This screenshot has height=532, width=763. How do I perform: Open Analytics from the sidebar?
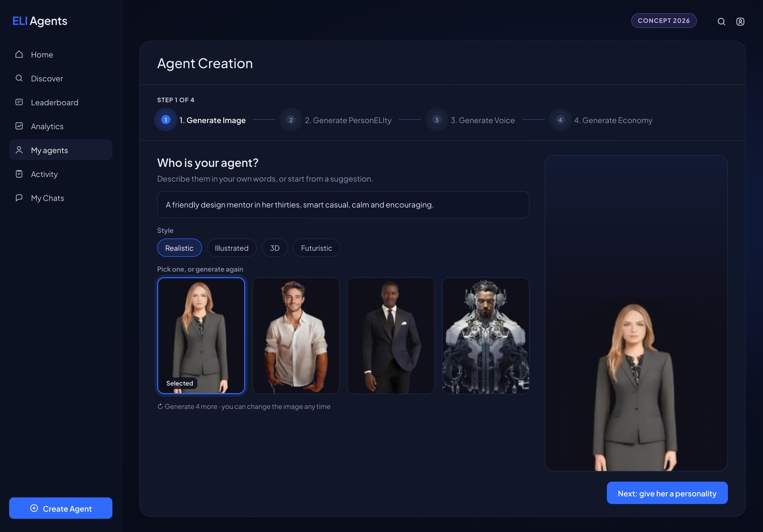click(x=61, y=126)
